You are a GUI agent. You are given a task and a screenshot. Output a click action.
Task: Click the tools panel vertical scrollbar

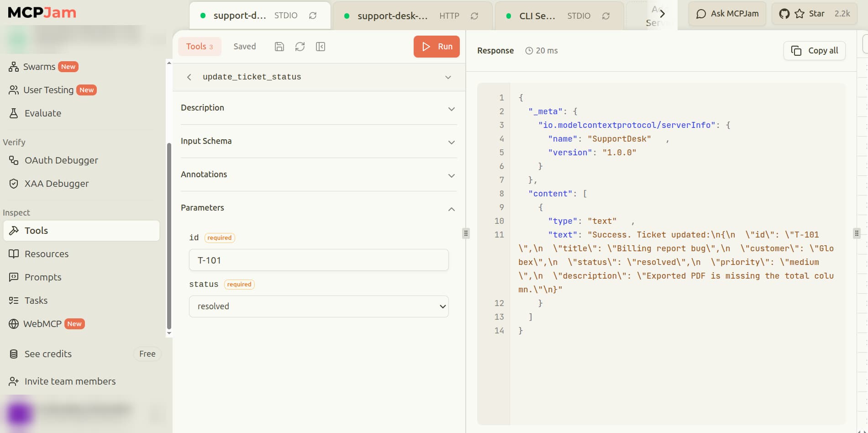pyautogui.click(x=169, y=235)
